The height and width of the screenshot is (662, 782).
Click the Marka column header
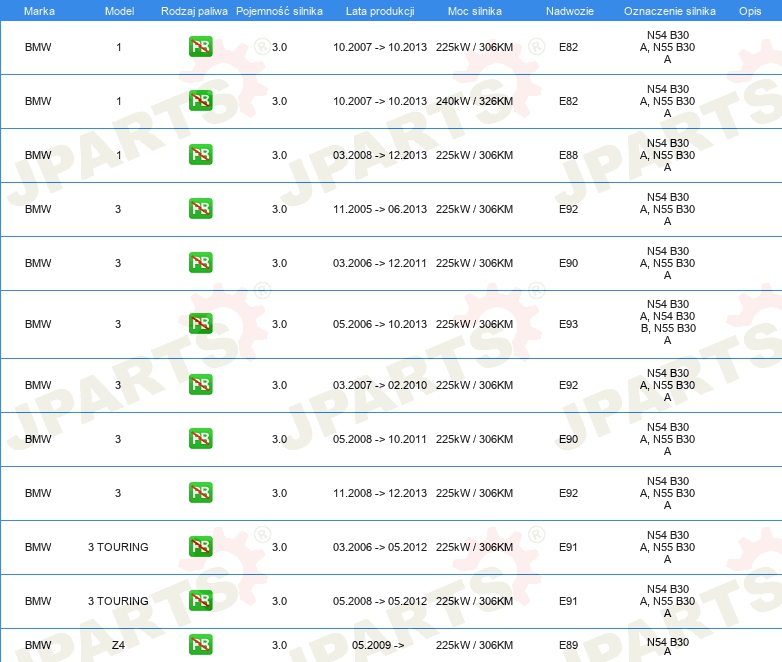click(x=39, y=11)
